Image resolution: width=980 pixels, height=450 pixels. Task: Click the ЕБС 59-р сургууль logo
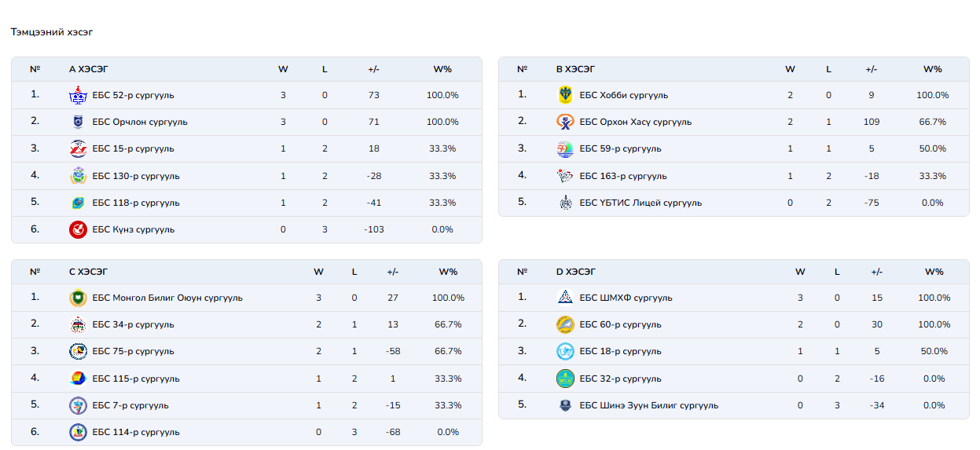tap(565, 148)
